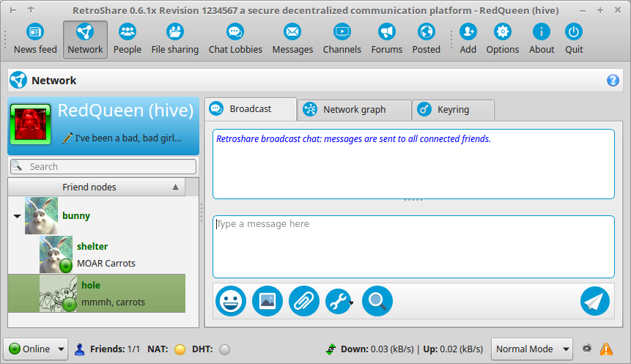Open the wrench chat settings menu

(x=340, y=301)
